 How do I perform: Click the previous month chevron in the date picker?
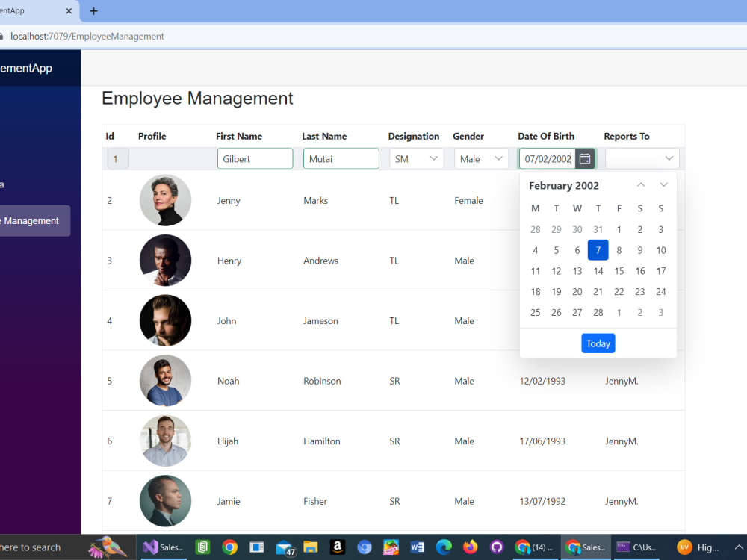pyautogui.click(x=640, y=184)
